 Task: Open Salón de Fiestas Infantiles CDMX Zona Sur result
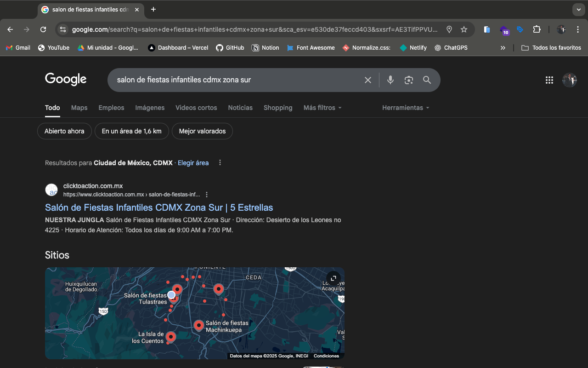(159, 207)
